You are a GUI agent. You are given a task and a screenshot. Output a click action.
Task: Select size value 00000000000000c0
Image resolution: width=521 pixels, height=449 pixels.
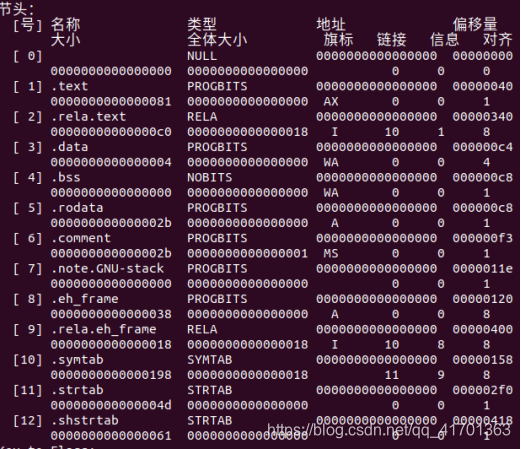[111, 132]
